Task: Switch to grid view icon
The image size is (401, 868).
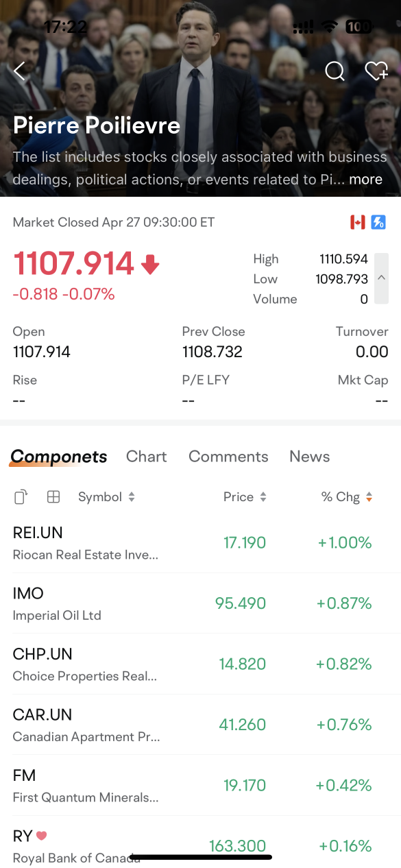Action: [x=53, y=497]
